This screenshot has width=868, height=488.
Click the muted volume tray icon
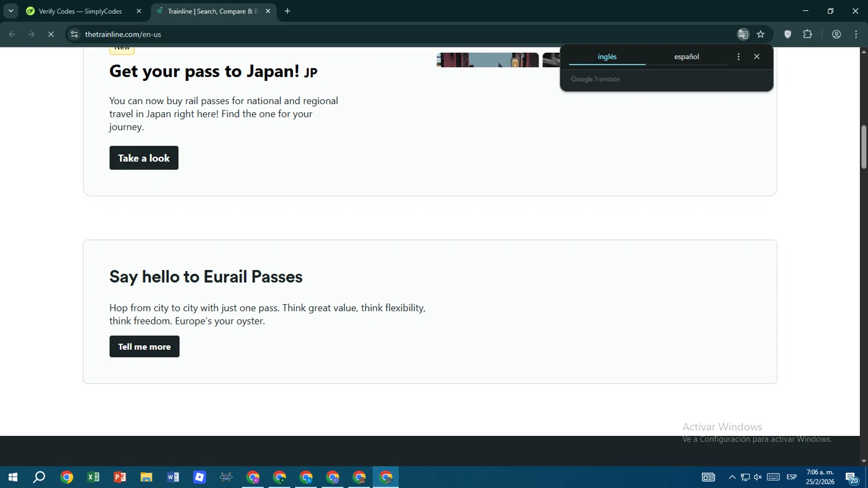758,477
